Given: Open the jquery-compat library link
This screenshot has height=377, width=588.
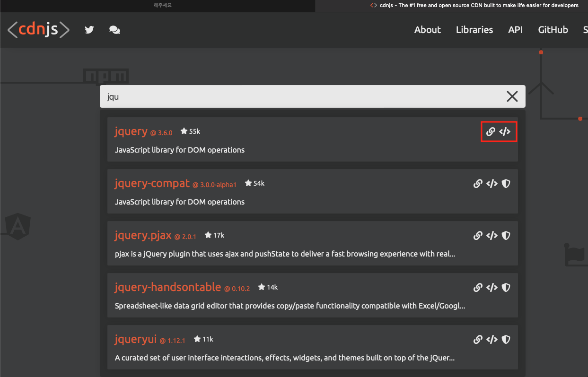Looking at the screenshot, I should pyautogui.click(x=152, y=183).
